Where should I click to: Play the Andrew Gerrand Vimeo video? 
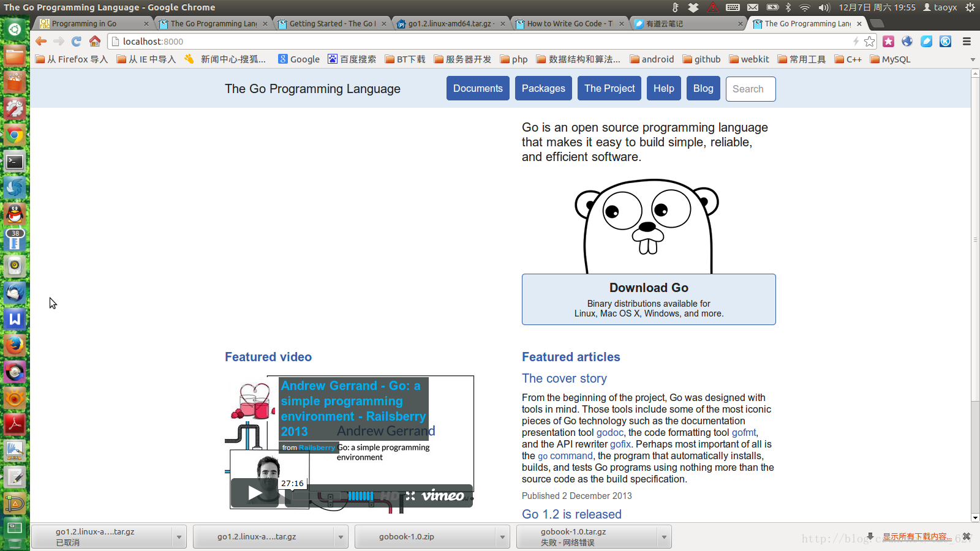(x=255, y=493)
